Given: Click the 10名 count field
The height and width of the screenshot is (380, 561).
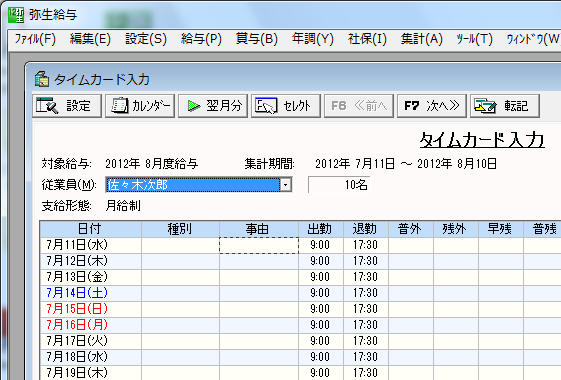Looking at the screenshot, I should [x=339, y=185].
